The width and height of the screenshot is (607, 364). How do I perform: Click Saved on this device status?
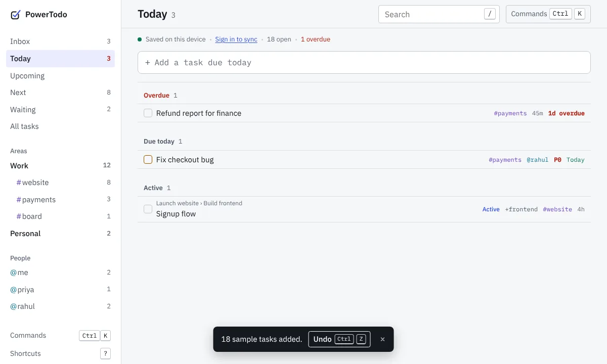176,39
